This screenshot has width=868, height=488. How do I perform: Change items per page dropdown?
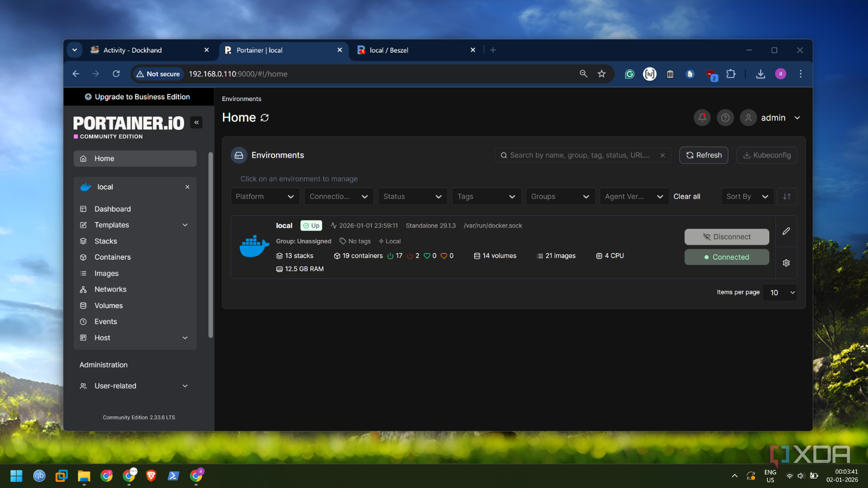coord(780,292)
